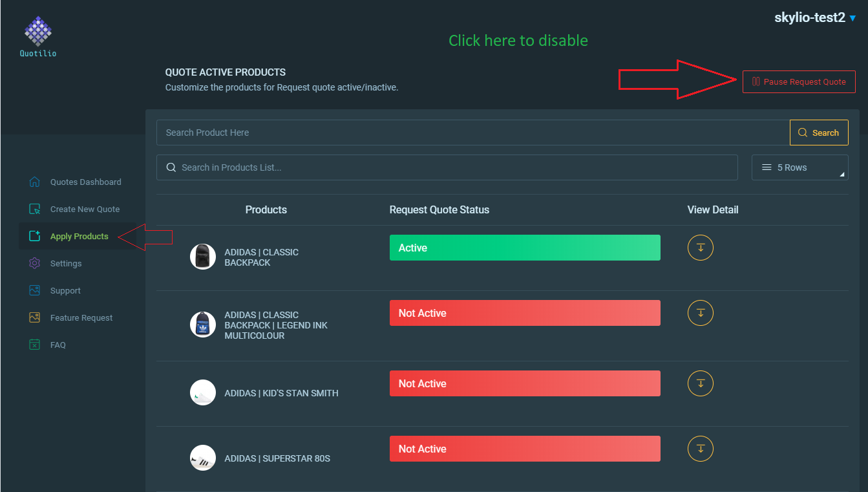Click the magnifier icon in Products List search
This screenshot has width=868, height=492.
[171, 167]
